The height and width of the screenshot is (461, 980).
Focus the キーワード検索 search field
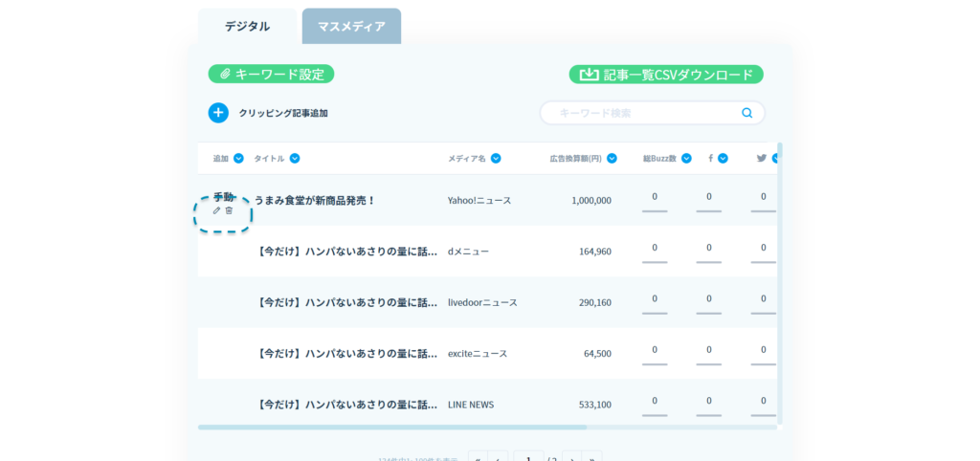click(x=641, y=113)
